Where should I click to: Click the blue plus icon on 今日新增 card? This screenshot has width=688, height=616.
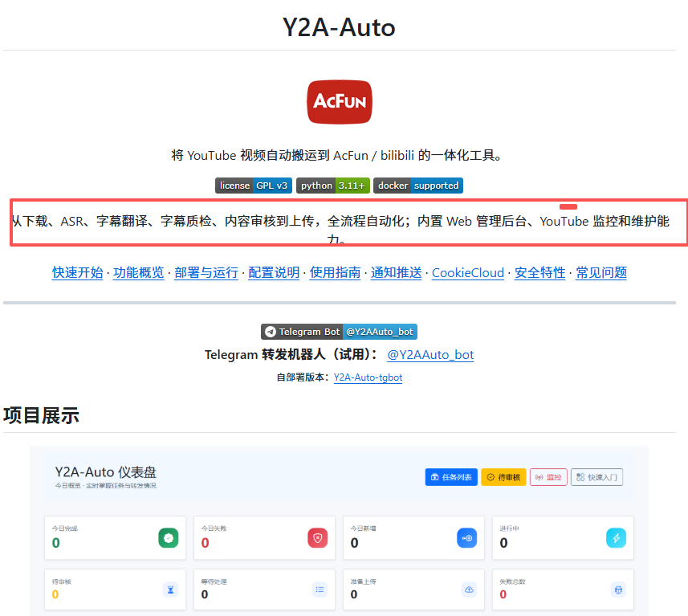click(467, 538)
